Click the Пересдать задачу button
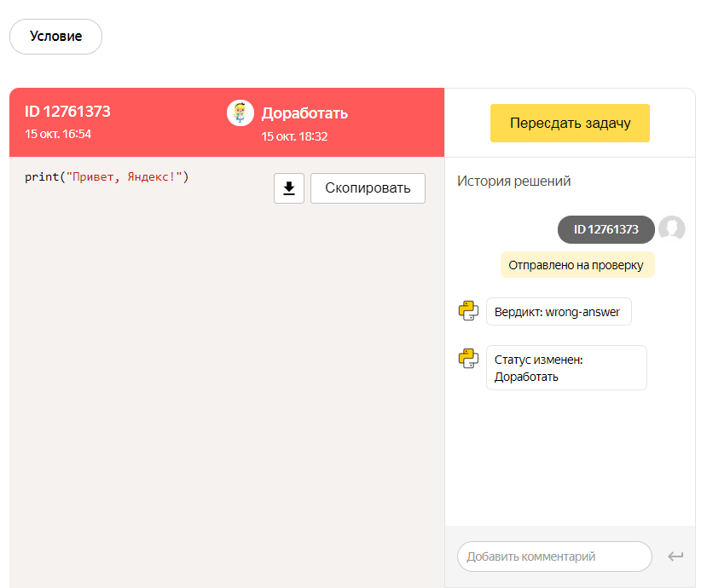The height and width of the screenshot is (588, 707). (x=570, y=123)
